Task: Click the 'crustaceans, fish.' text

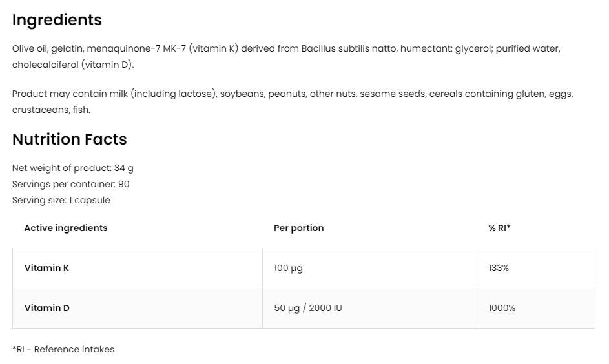Action: (51, 110)
